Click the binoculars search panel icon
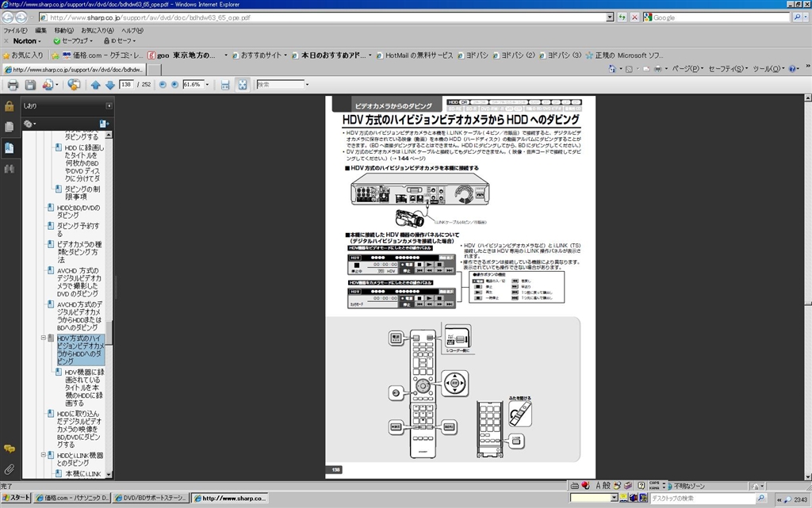This screenshot has height=508, width=812. [x=9, y=169]
